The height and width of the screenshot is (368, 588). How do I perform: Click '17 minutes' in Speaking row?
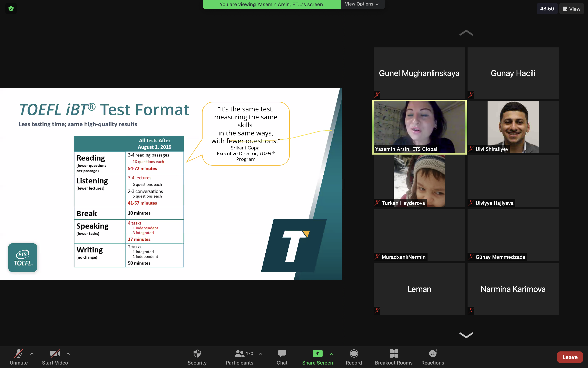tap(139, 239)
